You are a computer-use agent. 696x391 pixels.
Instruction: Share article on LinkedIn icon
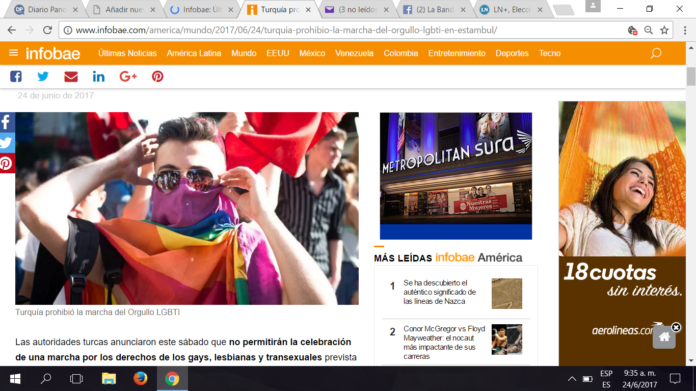tap(99, 76)
